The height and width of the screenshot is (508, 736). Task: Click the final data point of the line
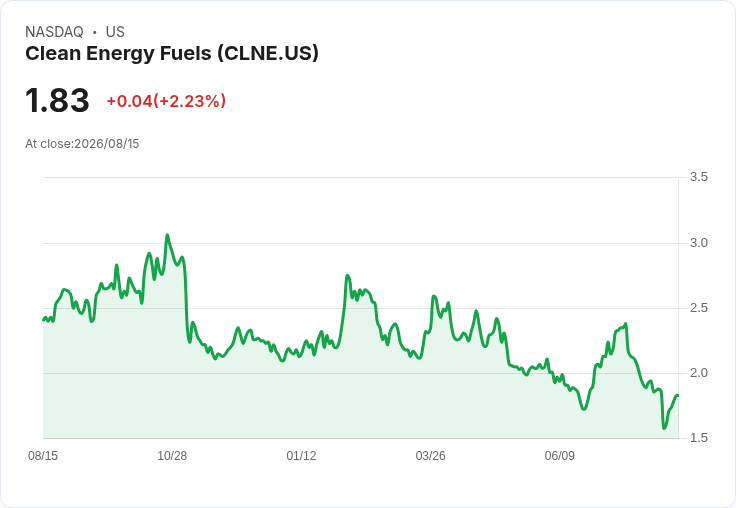click(677, 395)
